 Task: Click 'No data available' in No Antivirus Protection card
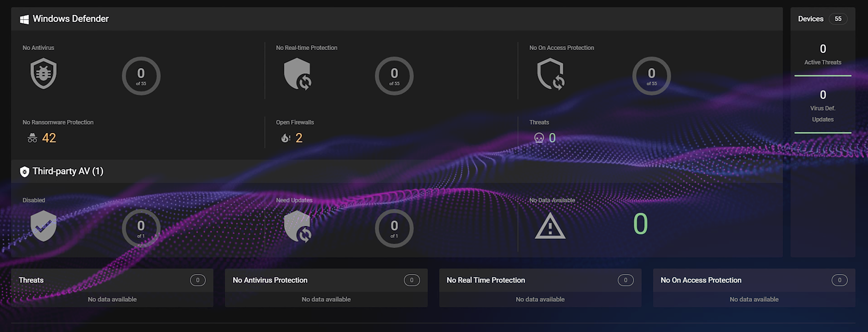tap(326, 300)
